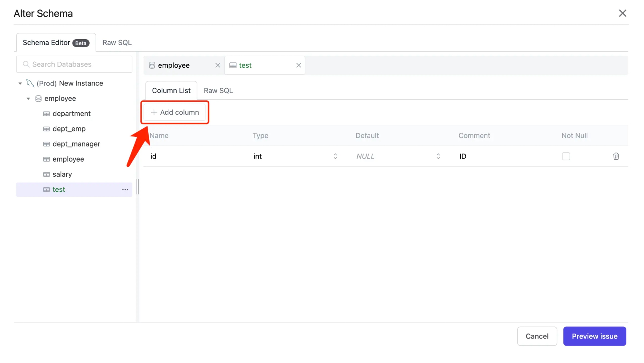
Task: Click table icon on test tab
Action: click(x=233, y=65)
